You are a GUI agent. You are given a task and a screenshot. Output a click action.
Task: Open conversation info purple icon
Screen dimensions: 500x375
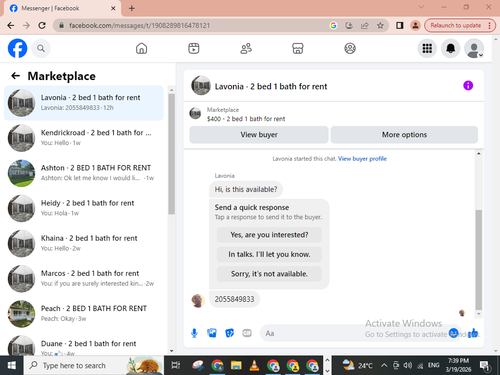click(x=468, y=86)
